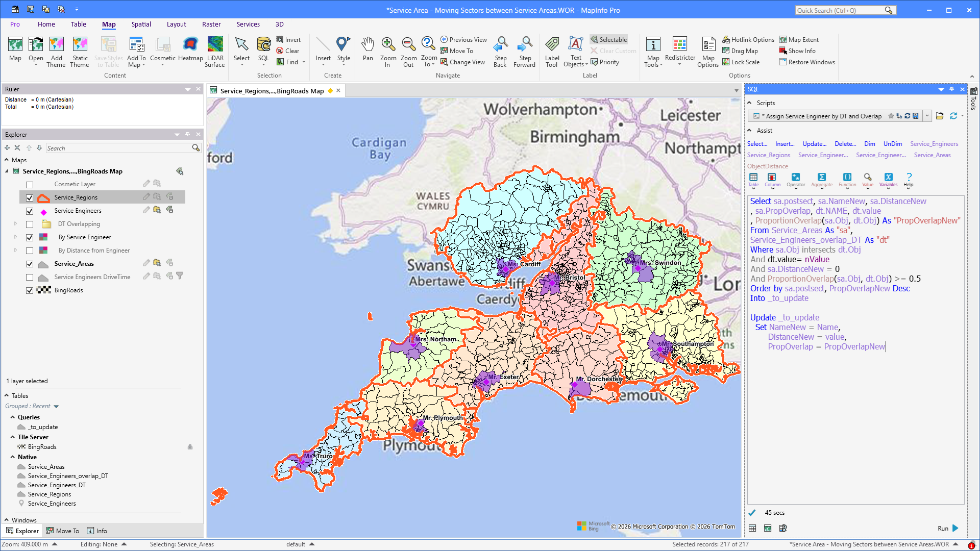Click the Explorer search magnifier
Viewport: 980px width, 551px height.
coord(195,148)
